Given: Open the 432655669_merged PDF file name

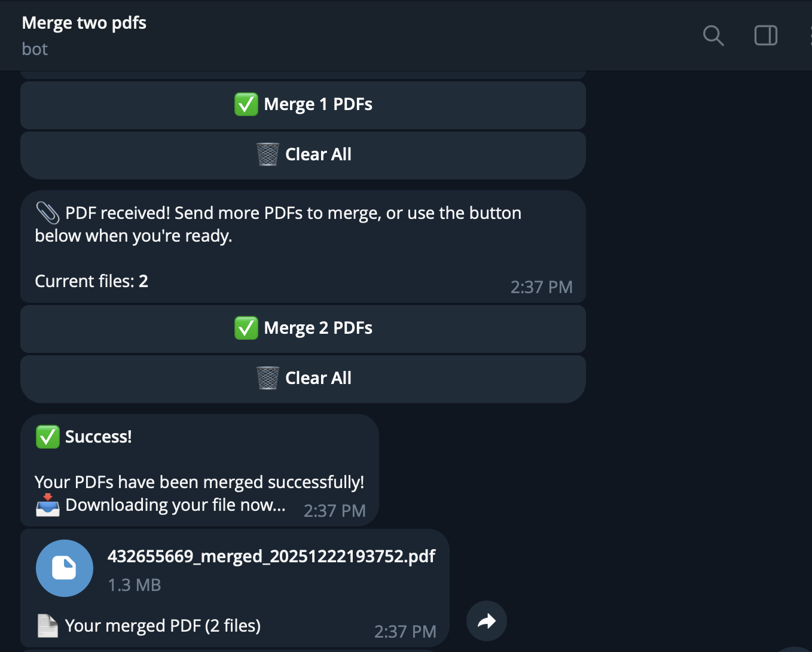Looking at the screenshot, I should (271, 556).
